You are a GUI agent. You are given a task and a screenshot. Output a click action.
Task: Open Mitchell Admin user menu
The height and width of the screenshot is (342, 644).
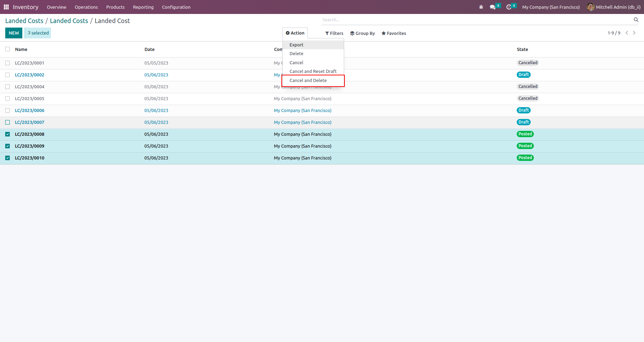tap(614, 7)
